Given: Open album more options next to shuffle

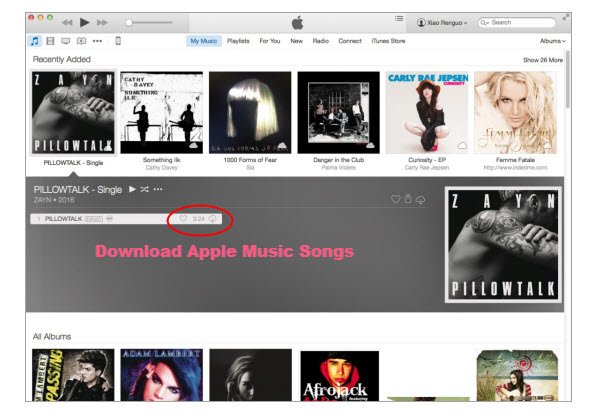Looking at the screenshot, I should [158, 189].
